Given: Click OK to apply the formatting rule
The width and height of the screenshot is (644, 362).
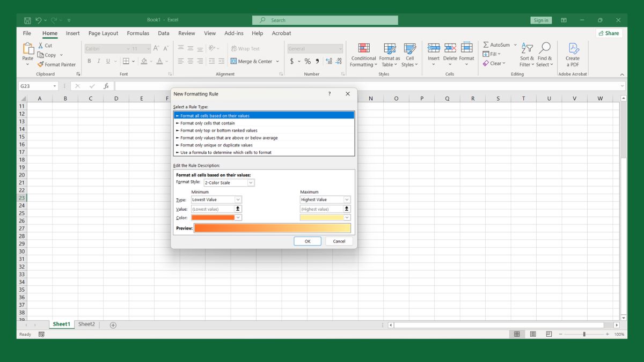Looking at the screenshot, I should point(308,241).
